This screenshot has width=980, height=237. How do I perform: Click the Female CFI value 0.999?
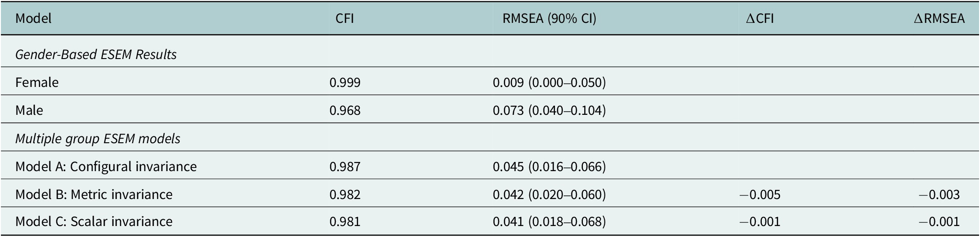coord(345,82)
